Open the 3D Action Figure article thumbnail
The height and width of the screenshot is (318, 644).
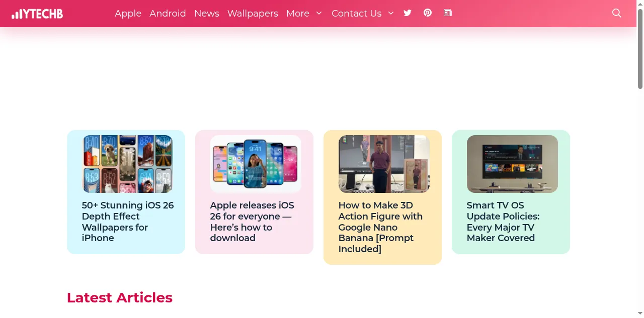[384, 164]
